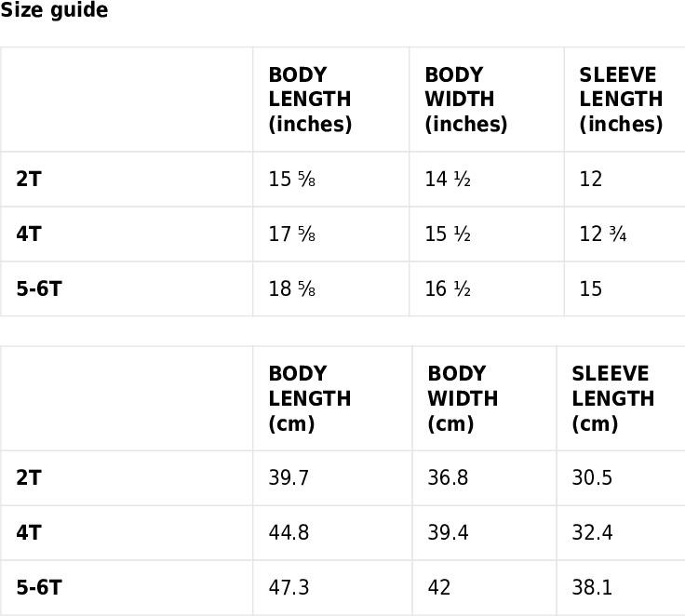Click the 4T row label in inches table

[x=29, y=234]
